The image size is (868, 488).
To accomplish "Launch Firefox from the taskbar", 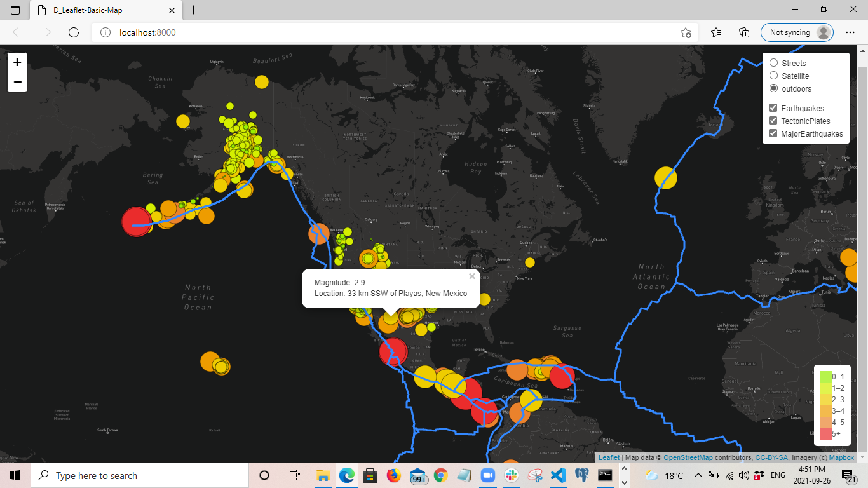I will coord(393,475).
